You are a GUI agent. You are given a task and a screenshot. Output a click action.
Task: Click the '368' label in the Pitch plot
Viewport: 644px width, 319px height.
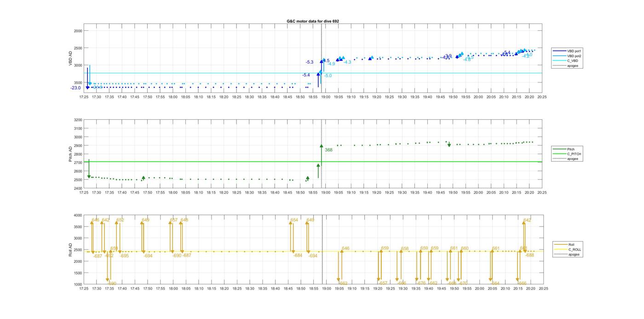tap(328, 150)
